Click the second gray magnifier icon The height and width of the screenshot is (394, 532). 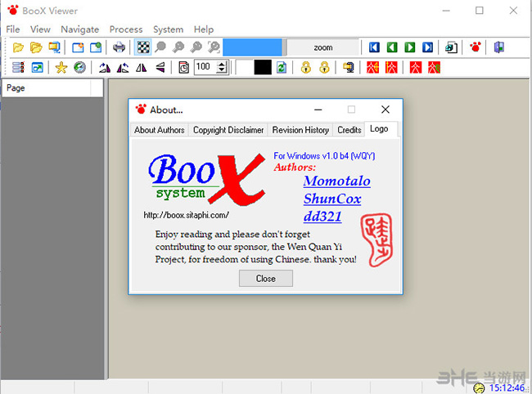(178, 47)
